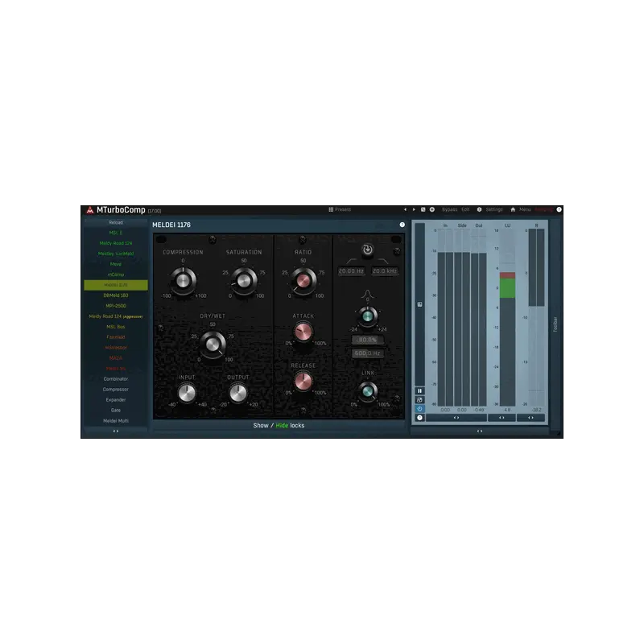
Task: Click the add preset plus icon
Action: click(x=432, y=209)
